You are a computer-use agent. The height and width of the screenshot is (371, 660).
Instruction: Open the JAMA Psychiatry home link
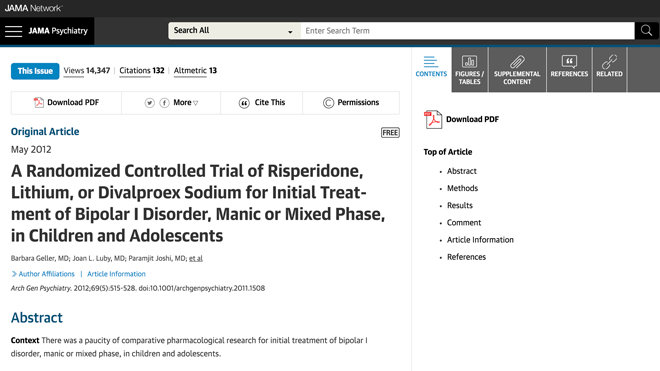click(x=58, y=31)
